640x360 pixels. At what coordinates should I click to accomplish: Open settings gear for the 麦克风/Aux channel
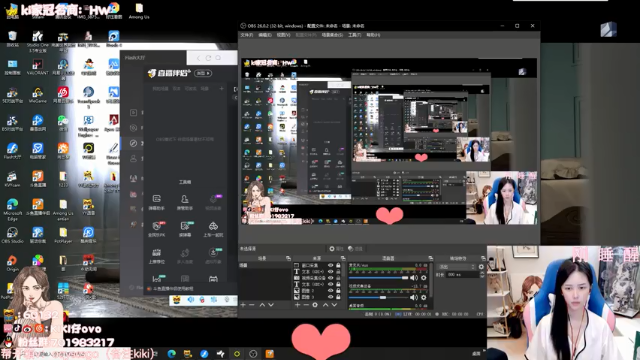[423, 278]
